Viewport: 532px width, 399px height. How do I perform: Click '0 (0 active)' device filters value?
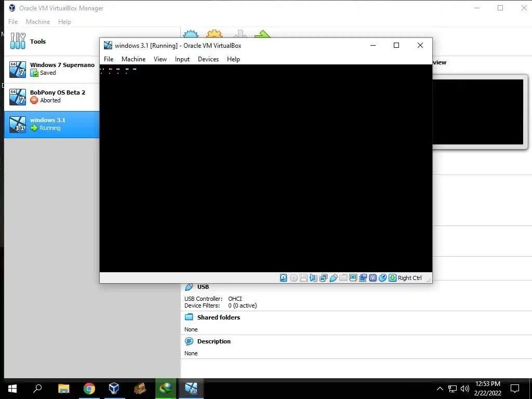pyautogui.click(x=243, y=305)
